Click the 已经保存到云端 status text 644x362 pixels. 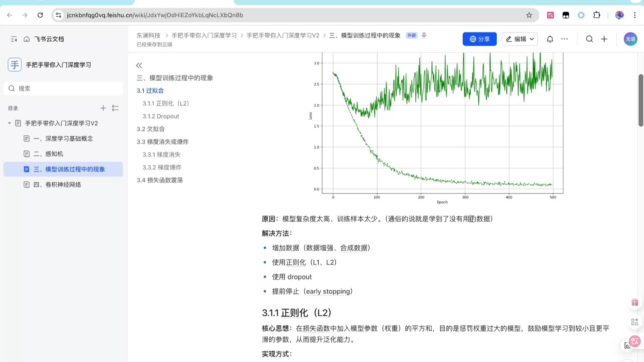click(x=154, y=45)
